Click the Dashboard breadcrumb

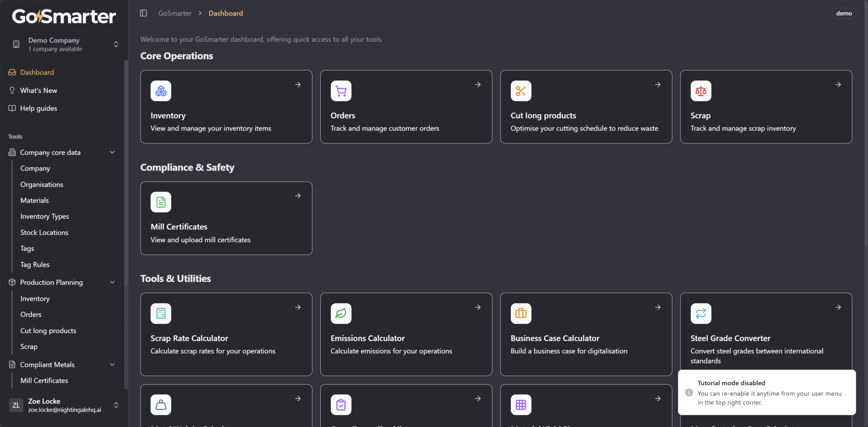point(225,13)
